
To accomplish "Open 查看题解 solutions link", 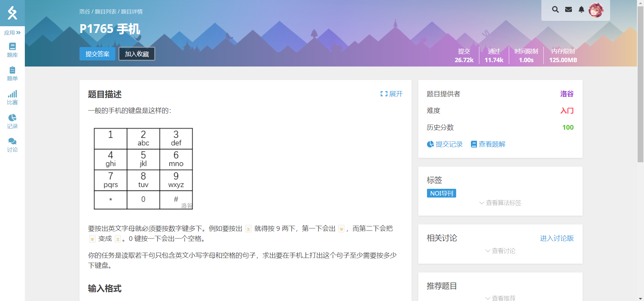I will tap(488, 144).
